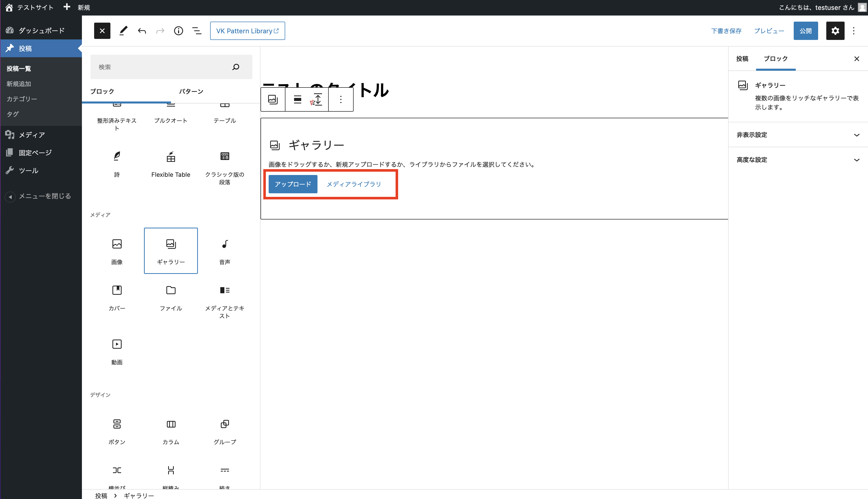Click the block 検索 search field
868x499 pixels.
161,67
